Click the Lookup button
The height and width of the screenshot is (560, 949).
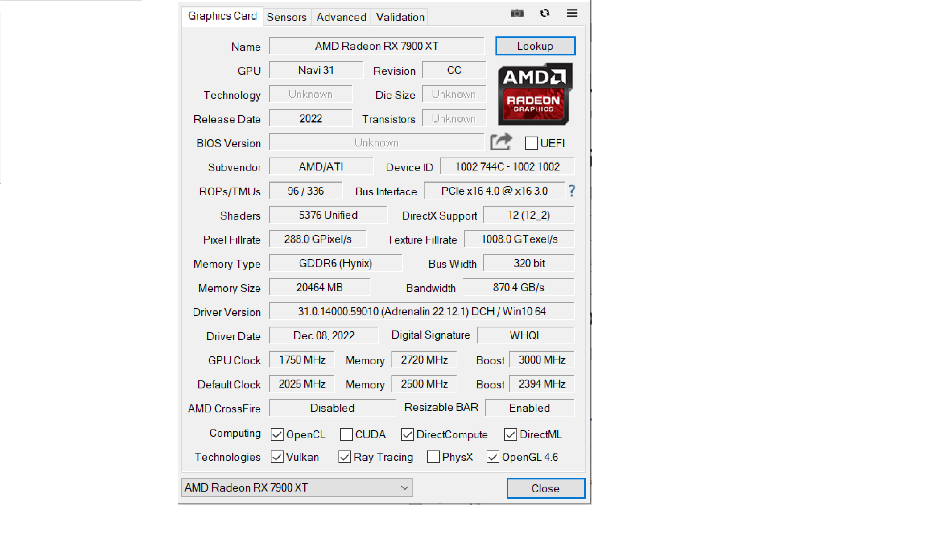pos(535,46)
